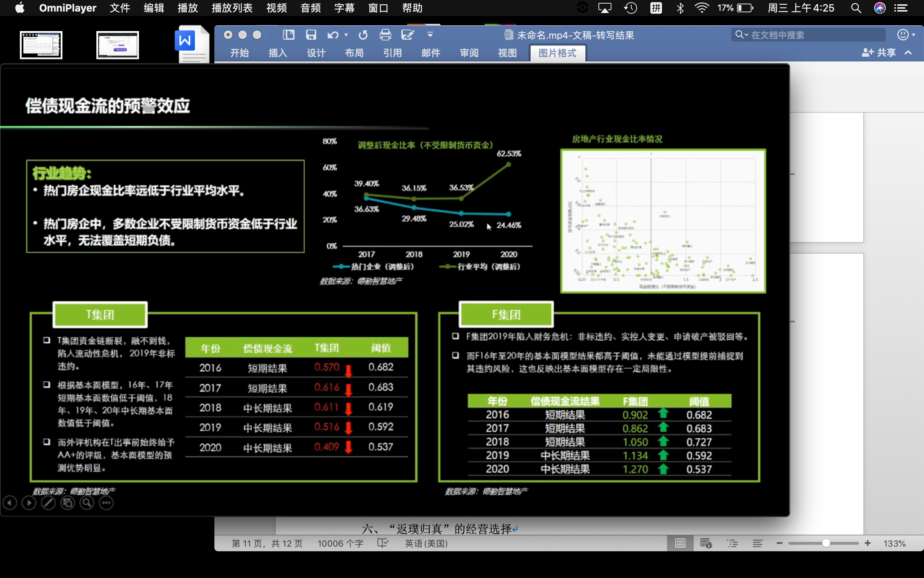This screenshot has height=578, width=924.
Task: Switch to the 设计 ribbon tab
Action: (x=316, y=53)
